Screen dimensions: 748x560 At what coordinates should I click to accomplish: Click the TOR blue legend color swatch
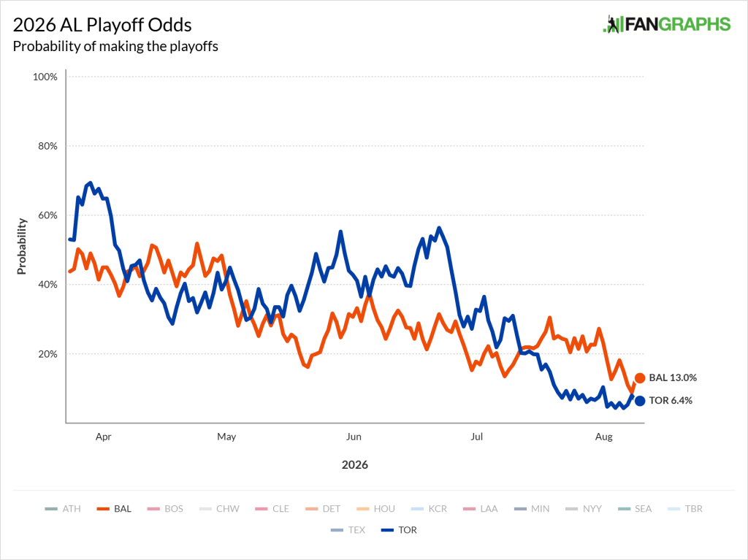[x=387, y=530]
